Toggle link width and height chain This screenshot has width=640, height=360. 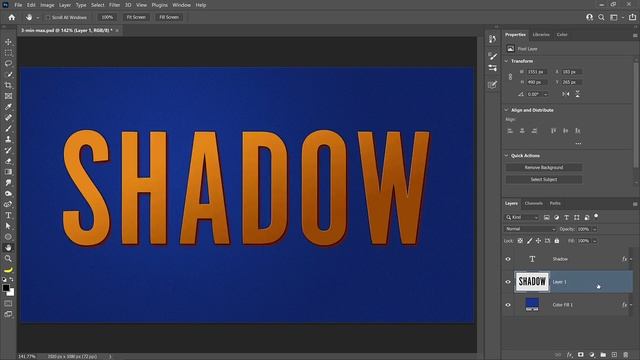pyautogui.click(x=510, y=77)
